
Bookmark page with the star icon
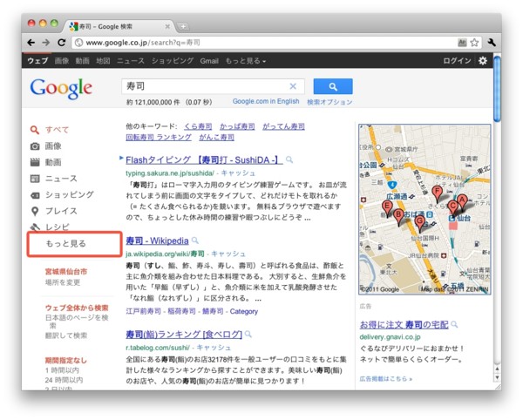pyautogui.click(x=474, y=43)
